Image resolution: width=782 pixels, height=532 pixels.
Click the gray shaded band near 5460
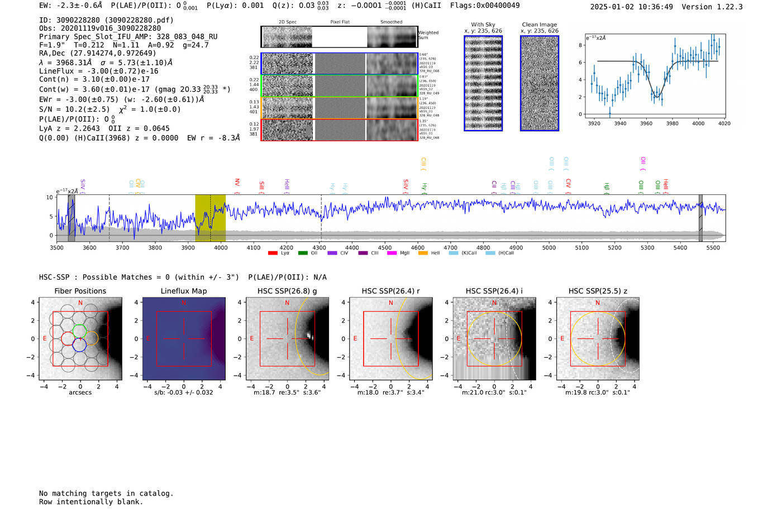click(700, 218)
